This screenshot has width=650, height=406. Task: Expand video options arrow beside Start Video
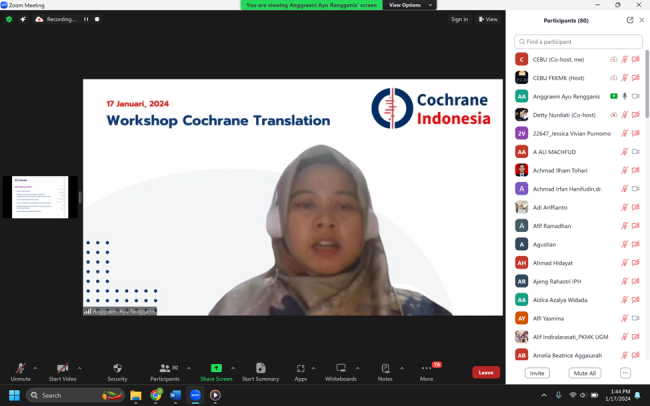point(79,368)
